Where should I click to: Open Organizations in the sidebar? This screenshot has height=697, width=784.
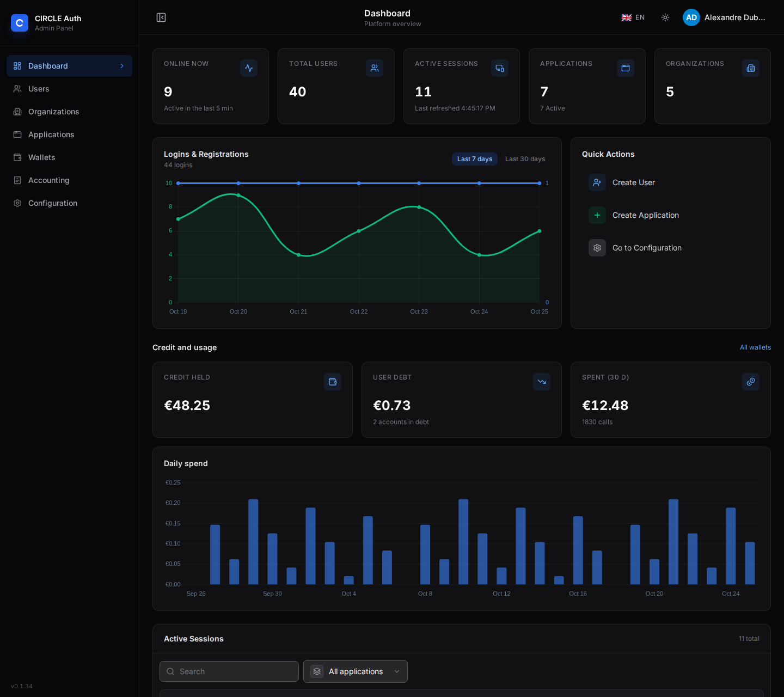[x=69, y=112]
